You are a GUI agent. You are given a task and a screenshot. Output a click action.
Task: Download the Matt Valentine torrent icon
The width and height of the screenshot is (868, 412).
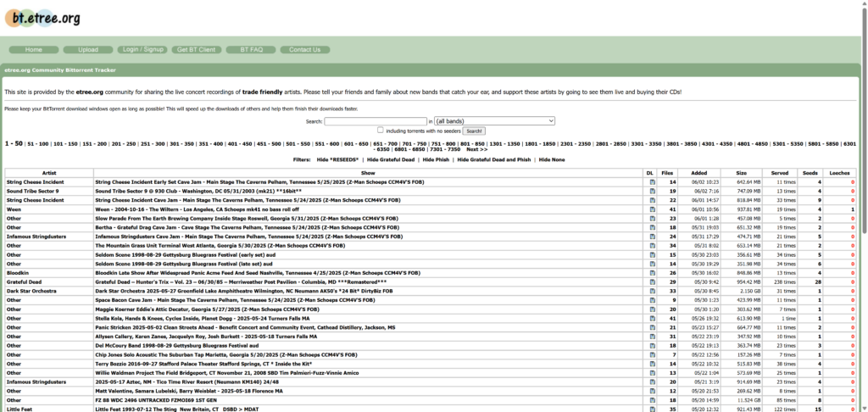pyautogui.click(x=652, y=391)
